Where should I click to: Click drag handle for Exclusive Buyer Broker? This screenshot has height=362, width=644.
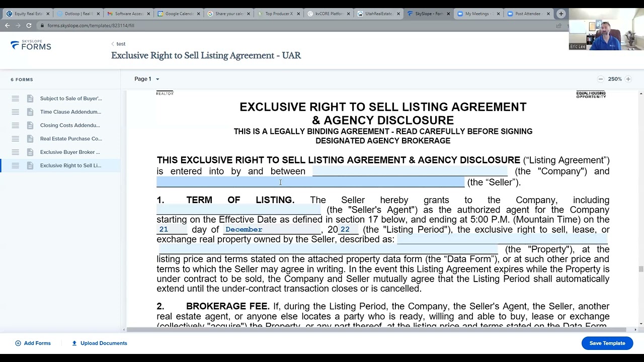(x=15, y=152)
